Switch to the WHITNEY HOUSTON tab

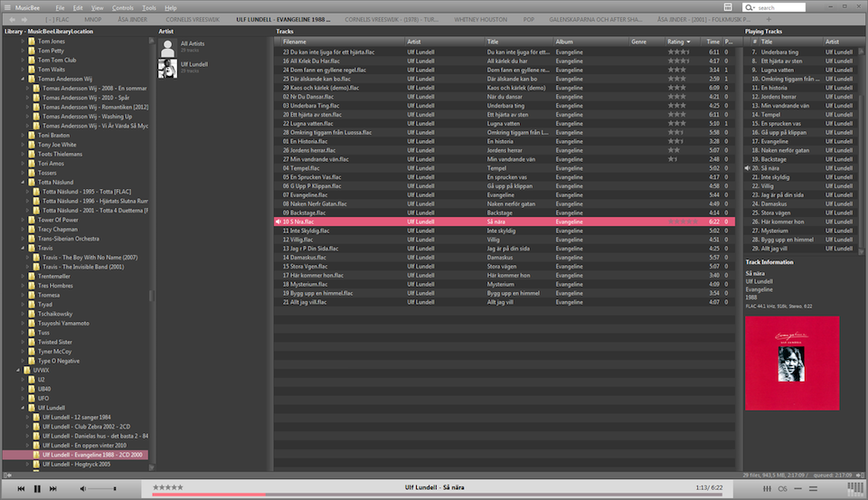point(480,19)
